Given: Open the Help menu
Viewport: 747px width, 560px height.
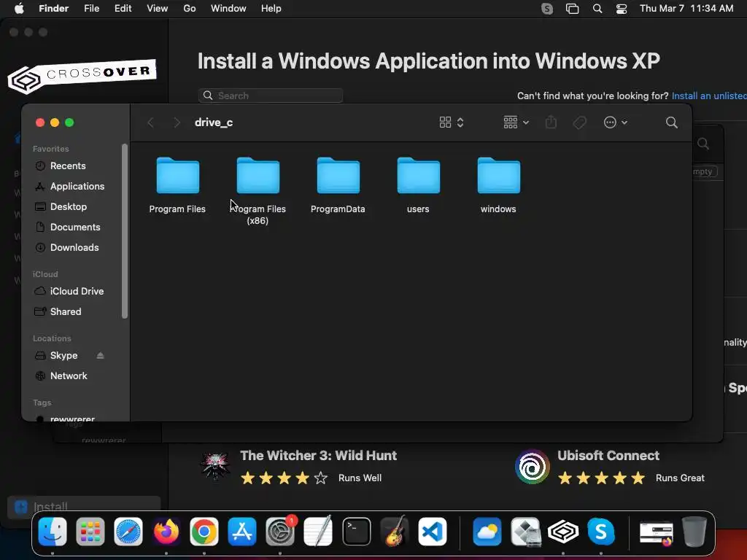Looking at the screenshot, I should pos(271,9).
